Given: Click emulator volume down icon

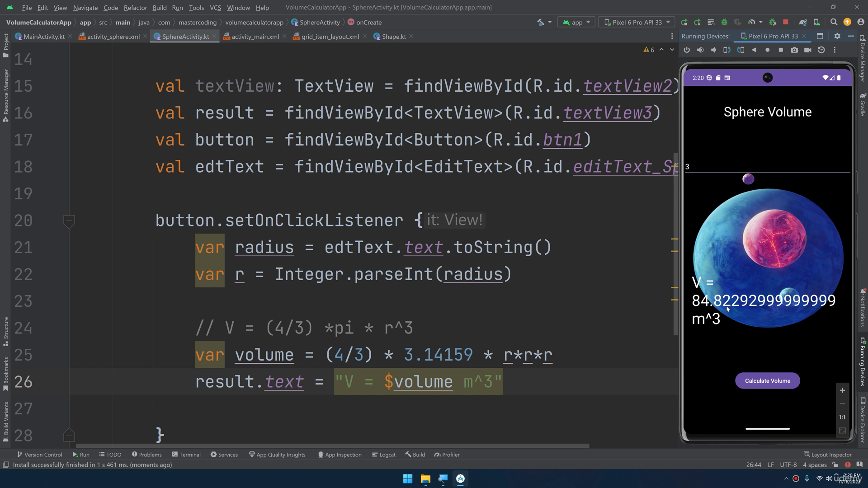Looking at the screenshot, I should [x=714, y=50].
